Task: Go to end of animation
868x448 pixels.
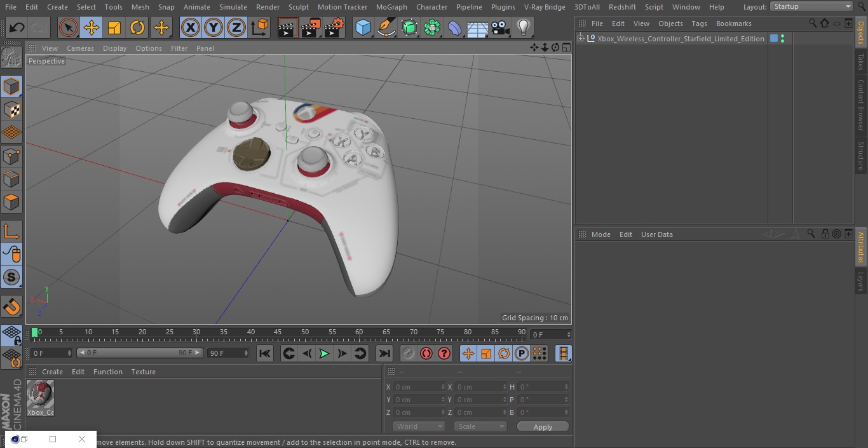Action: 384,353
